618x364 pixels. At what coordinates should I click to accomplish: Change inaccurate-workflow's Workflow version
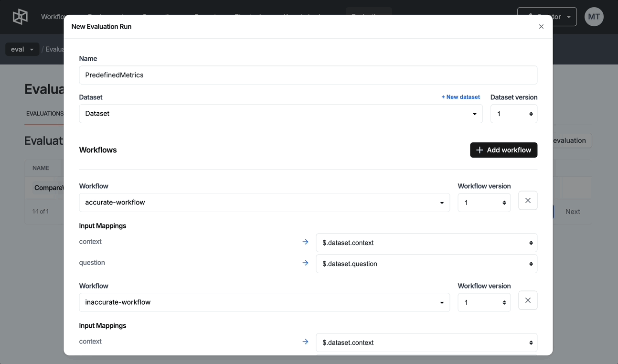tap(484, 302)
